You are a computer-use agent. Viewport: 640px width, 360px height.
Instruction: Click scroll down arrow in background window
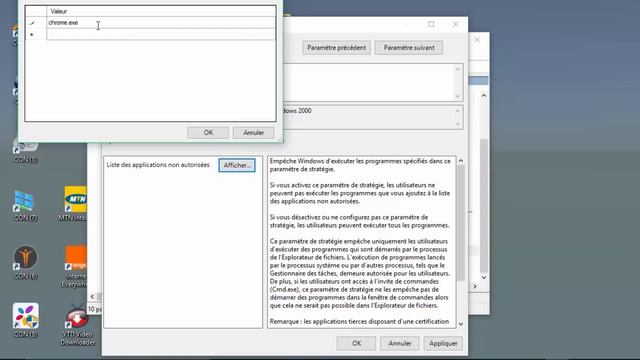coord(484,278)
